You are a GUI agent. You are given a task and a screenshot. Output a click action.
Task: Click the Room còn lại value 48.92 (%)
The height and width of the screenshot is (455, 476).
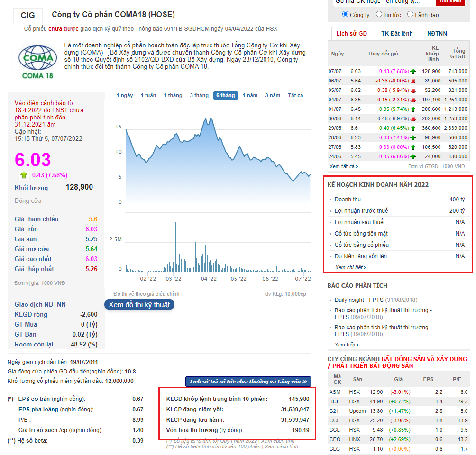[84, 344]
